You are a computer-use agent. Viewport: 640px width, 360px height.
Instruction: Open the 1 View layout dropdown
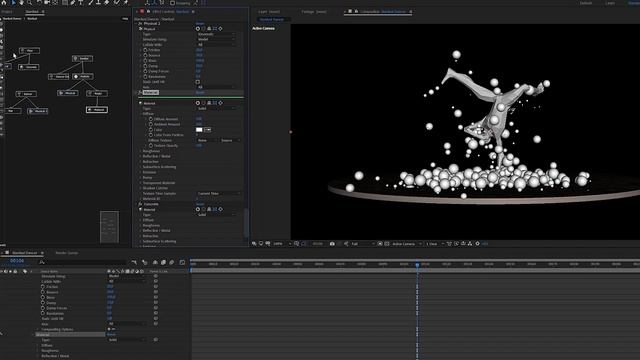435,244
